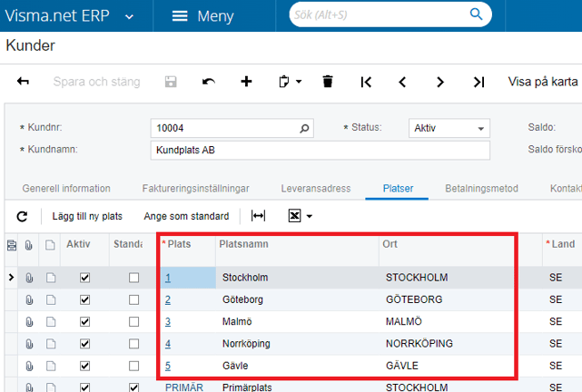Click note icon in Norrköping row
Viewport: 582px width, 392px height.
click(51, 344)
